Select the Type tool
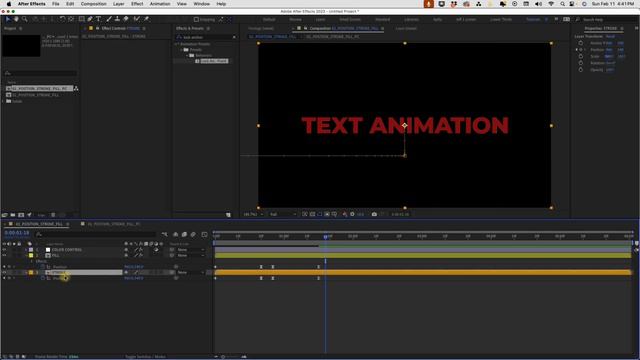This screenshot has width=640, height=360. (x=98, y=19)
